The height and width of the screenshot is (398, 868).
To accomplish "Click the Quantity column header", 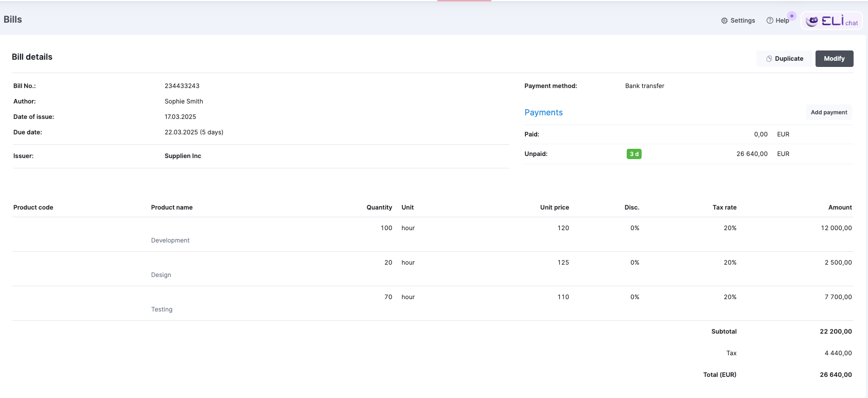I will [379, 207].
